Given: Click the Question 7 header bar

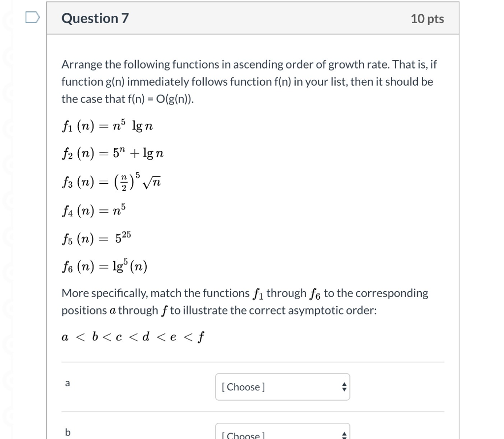Looking at the screenshot, I should coord(253,18).
